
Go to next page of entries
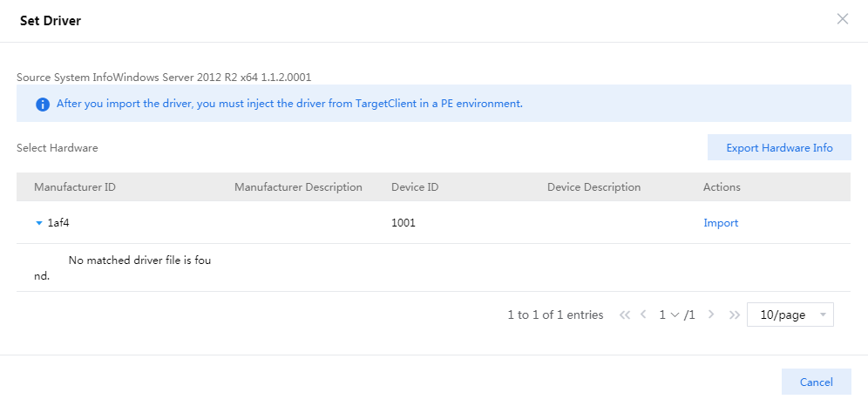coord(711,315)
